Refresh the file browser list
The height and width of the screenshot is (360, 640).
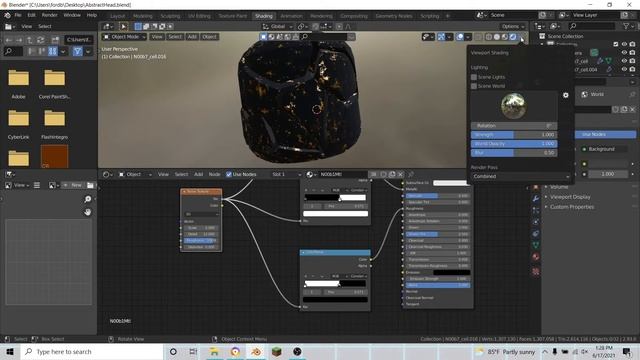pyautogui.click(x=40, y=40)
